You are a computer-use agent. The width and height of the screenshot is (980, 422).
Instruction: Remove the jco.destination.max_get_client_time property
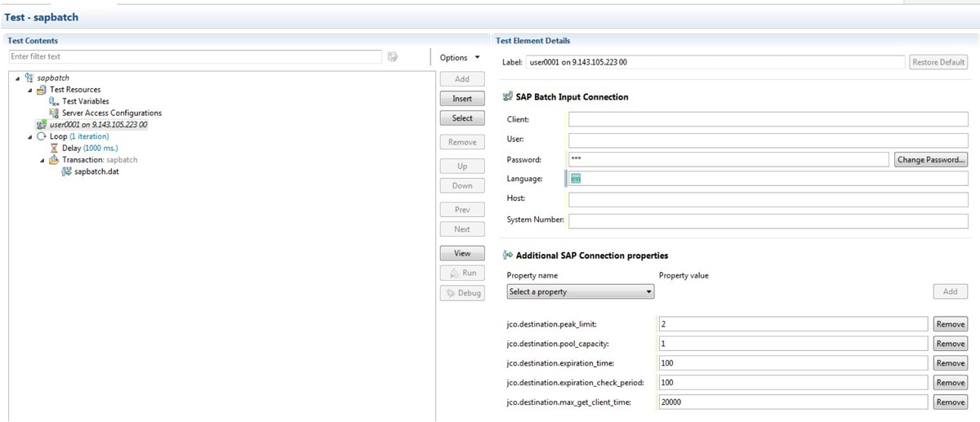[x=951, y=402]
